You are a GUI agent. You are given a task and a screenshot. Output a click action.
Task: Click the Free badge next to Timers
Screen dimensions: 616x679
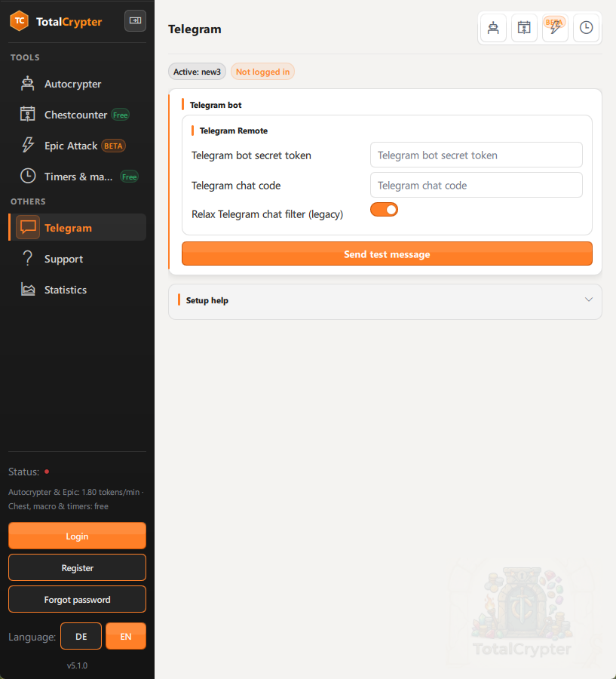click(x=129, y=177)
